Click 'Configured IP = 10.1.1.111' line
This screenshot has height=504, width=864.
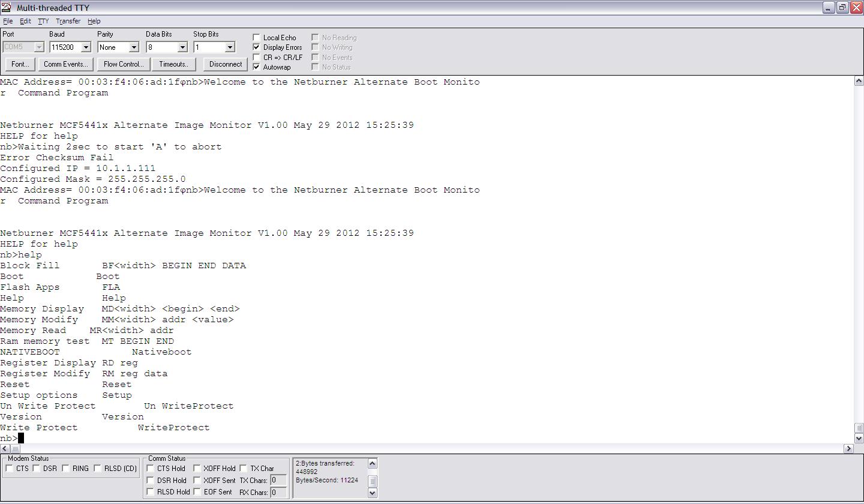coord(78,169)
